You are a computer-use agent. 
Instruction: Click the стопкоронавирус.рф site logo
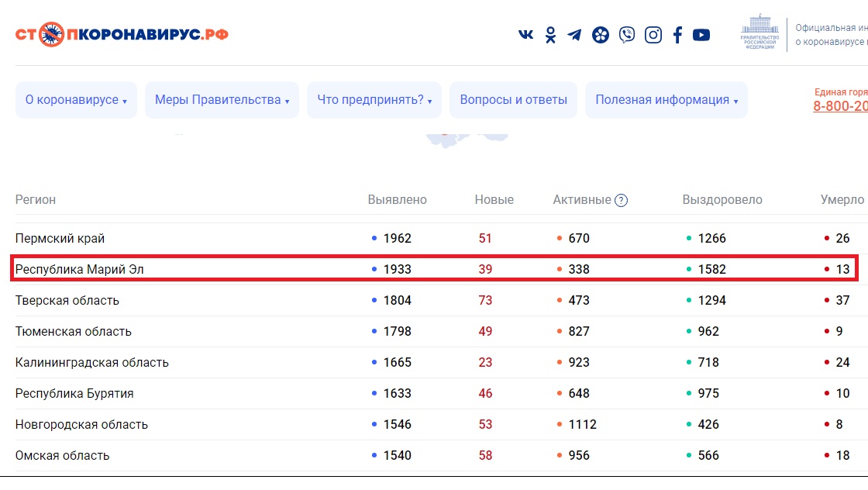pos(122,35)
